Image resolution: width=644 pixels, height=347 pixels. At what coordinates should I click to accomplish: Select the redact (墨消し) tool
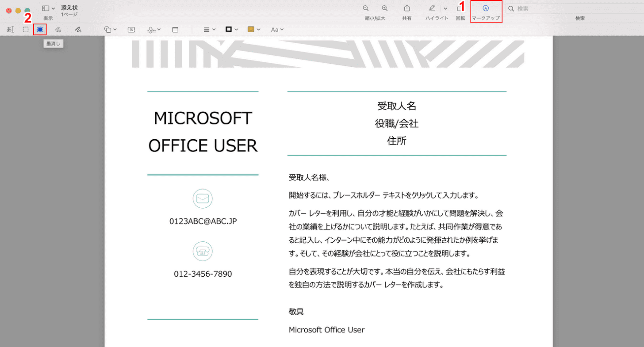pyautogui.click(x=40, y=30)
